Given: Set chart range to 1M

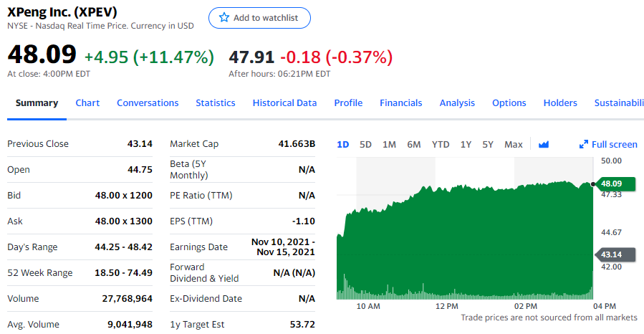Looking at the screenshot, I should coord(389,144).
